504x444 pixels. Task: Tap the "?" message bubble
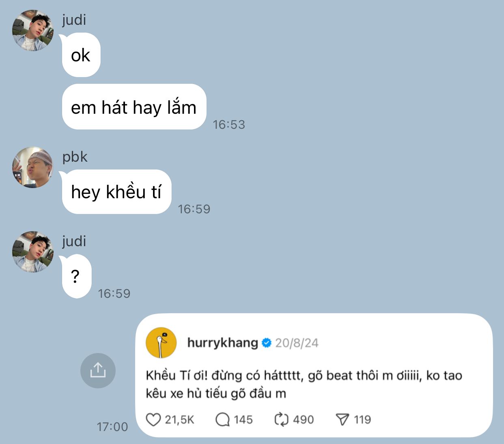click(x=76, y=276)
